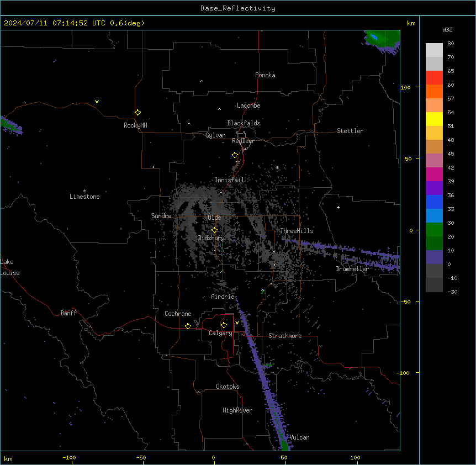Screen dimensions: 476x465
Task: Select the bright yellow swatch in the dBZ legend
Action: (x=434, y=119)
